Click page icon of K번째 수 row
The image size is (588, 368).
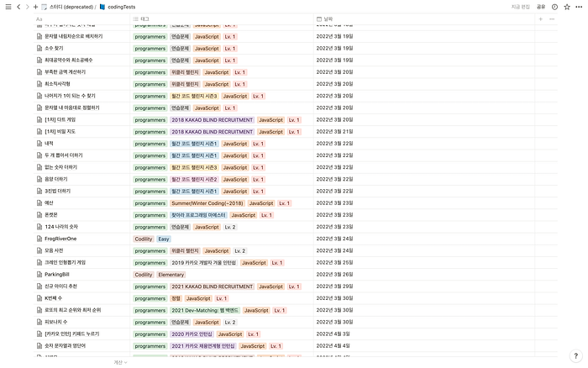coord(39,298)
